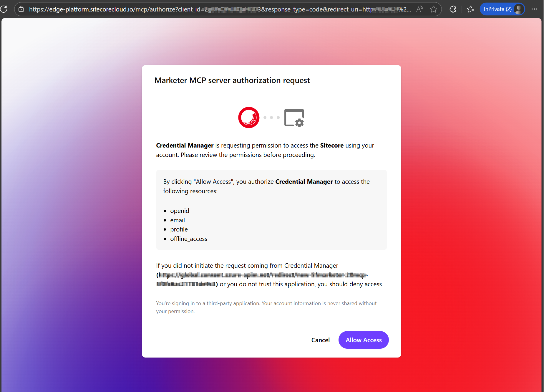Image resolution: width=544 pixels, height=392 pixels.
Task: Click the profile avatar picture
Action: [x=519, y=9]
